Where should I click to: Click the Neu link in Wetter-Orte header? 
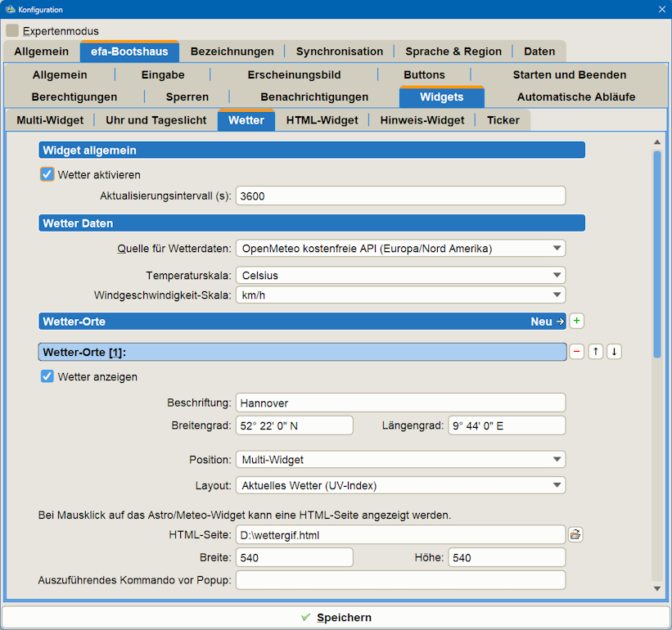[546, 322]
